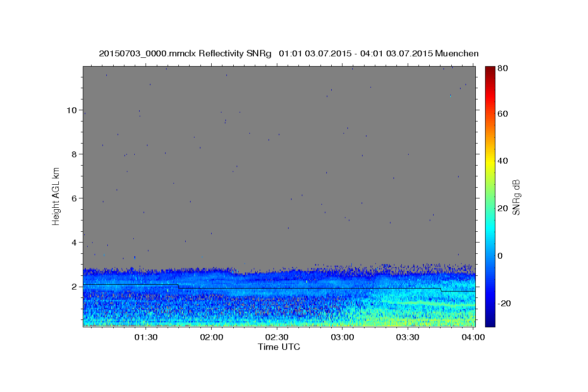Screen dimensions: 588x392
Task: Click the 04:00 time tick label
Action: pyautogui.click(x=473, y=338)
